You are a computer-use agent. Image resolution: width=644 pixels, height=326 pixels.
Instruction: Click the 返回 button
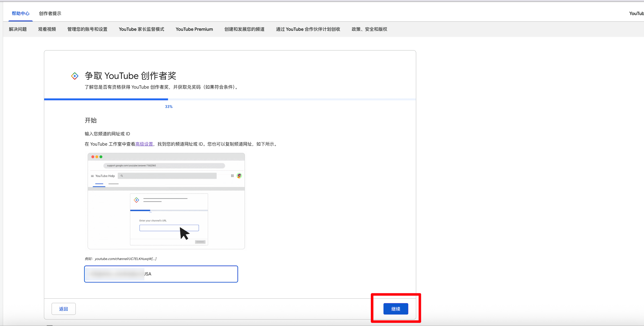[63, 309]
